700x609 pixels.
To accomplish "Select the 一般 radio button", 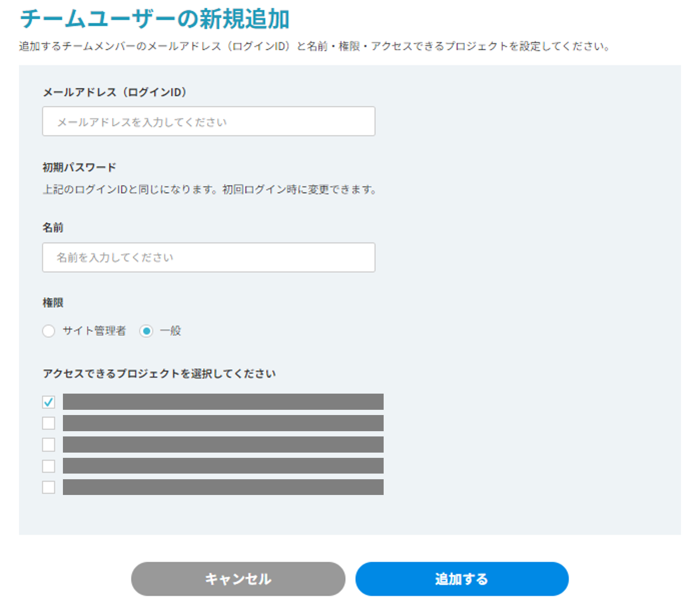I will (x=146, y=331).
